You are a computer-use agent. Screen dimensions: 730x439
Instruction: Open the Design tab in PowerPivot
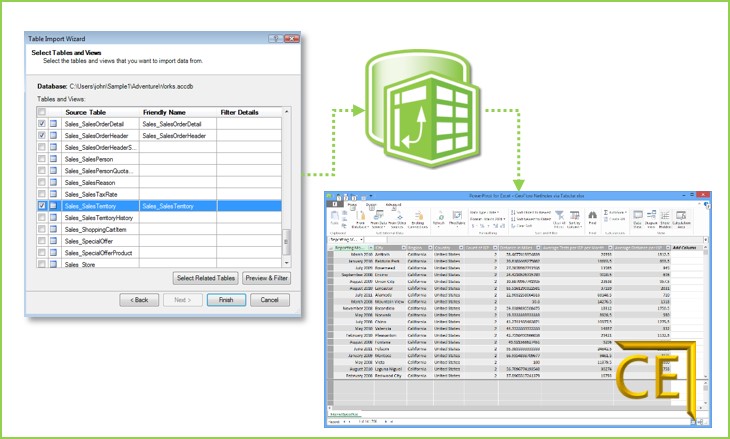pos(371,205)
